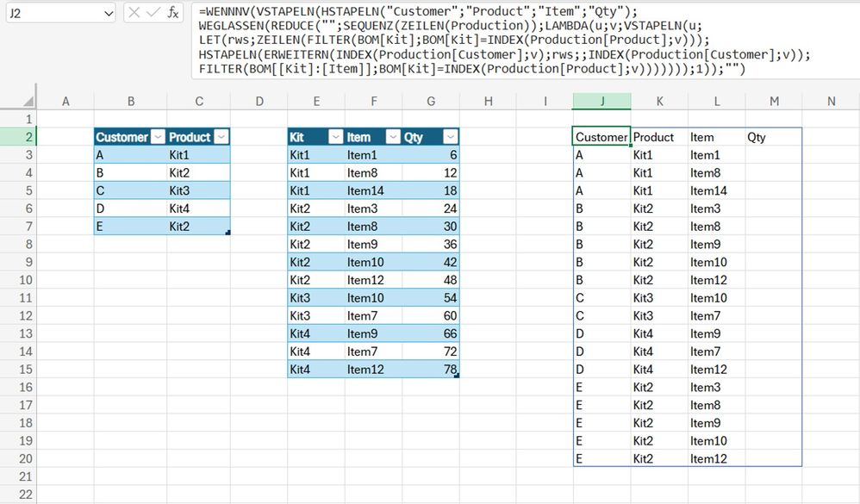This screenshot has width=860, height=504.
Task: Click the Qty value 72 cell
Action: pyautogui.click(x=431, y=351)
